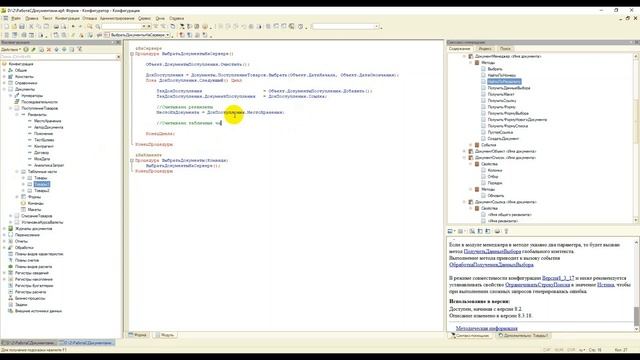Click the filter funnel icon in configuration panel
Viewport: 640px width, 360px height.
tap(80, 49)
